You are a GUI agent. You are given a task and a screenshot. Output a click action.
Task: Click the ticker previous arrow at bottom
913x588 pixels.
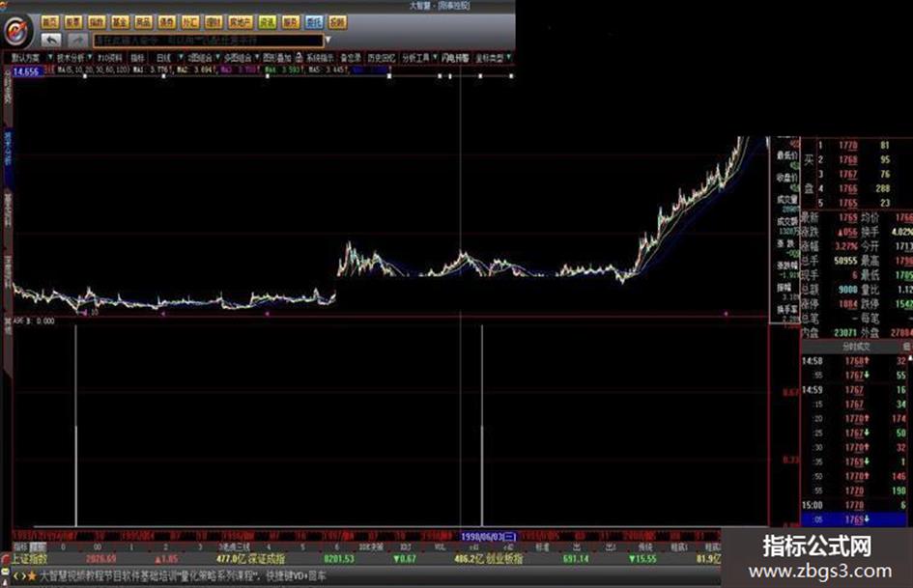[15, 575]
